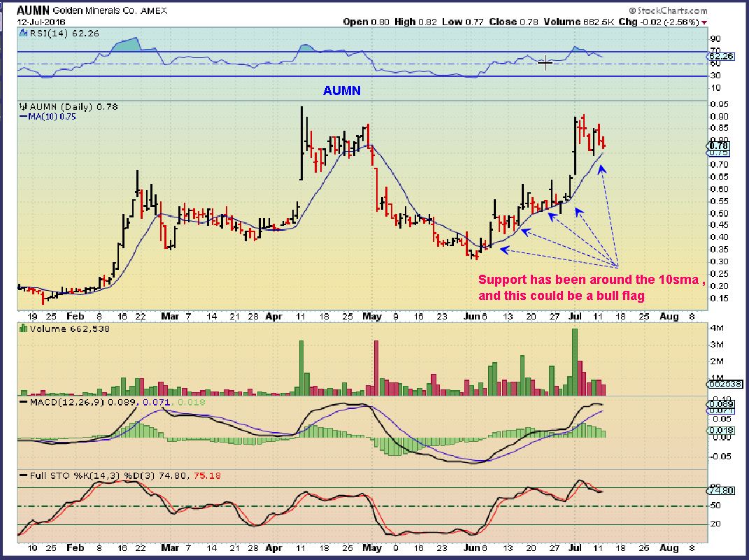Click Mar on the date axis under the price chart
The image size is (749, 560).
tap(170, 317)
